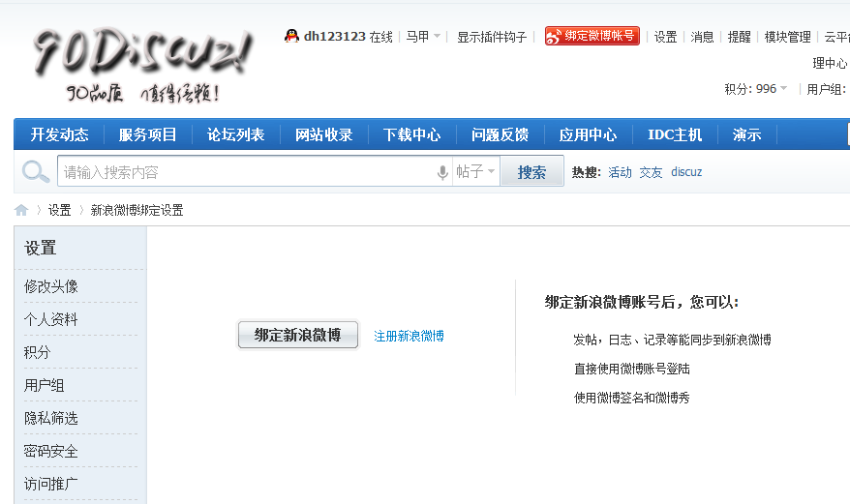
Task: Select 修改头像 in settings sidebar
Action: (x=51, y=286)
